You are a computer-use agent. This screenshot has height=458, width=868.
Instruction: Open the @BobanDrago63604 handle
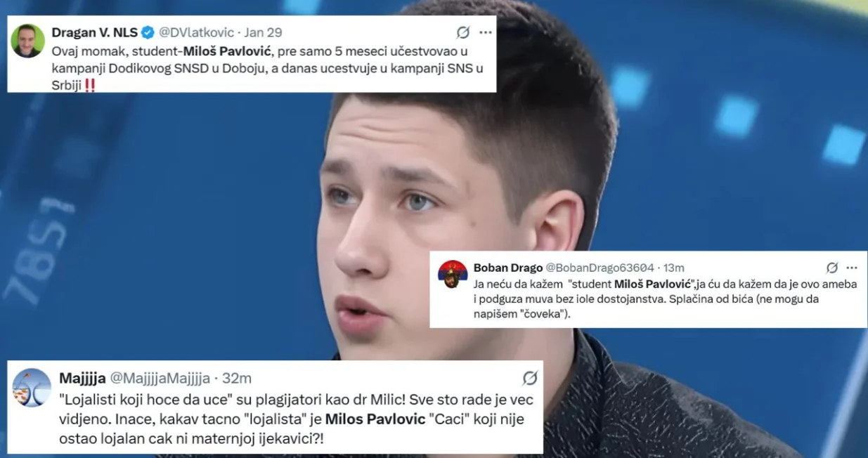pos(600,268)
